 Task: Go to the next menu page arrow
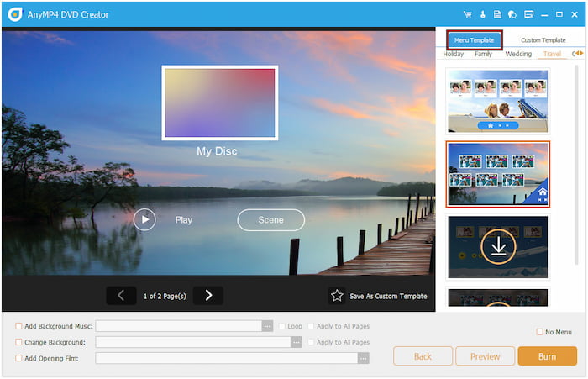coord(208,295)
